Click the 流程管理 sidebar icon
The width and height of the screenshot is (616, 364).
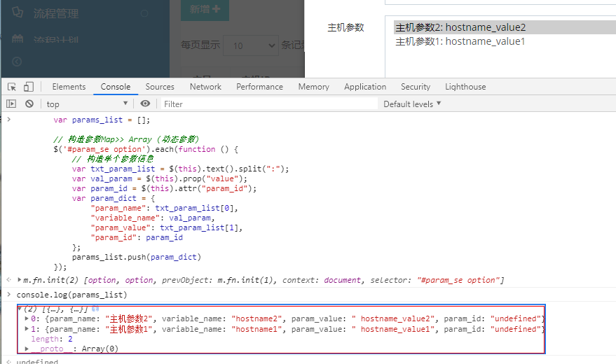18,12
